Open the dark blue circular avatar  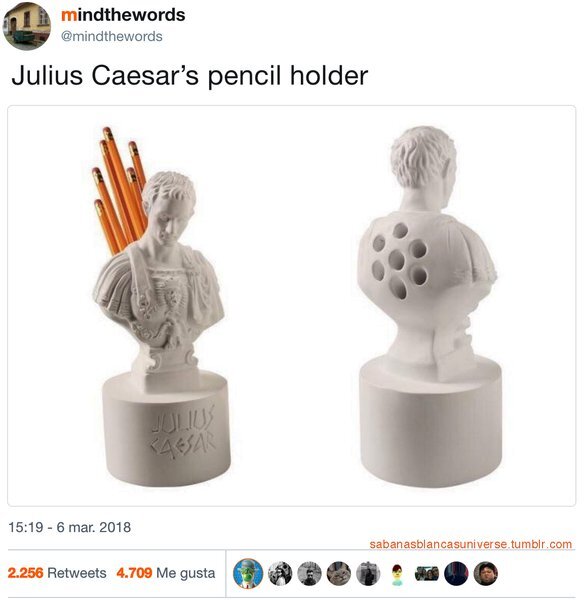pos(457,574)
